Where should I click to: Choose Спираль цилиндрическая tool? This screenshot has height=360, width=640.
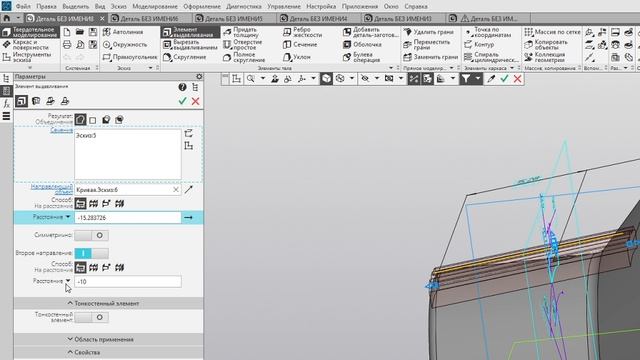[x=491, y=57]
